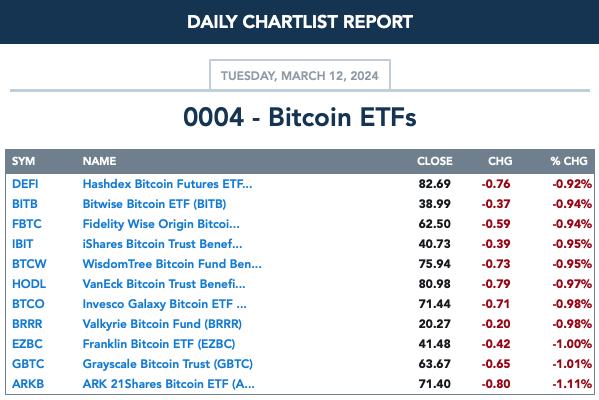Click the SYM column header
Screen dimensions: 599x400
click(23, 161)
